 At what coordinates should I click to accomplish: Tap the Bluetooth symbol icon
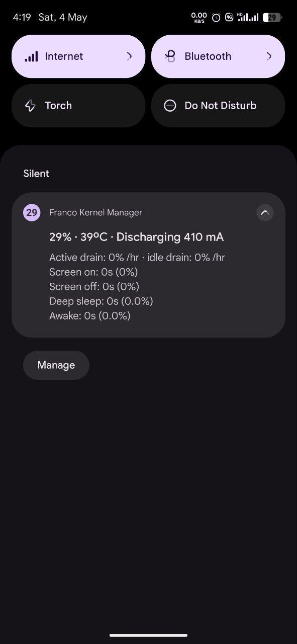coord(170,56)
